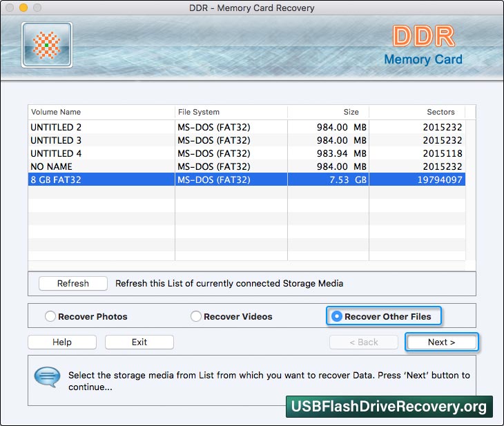Select the Recover Other Files option
504x426 pixels.
(x=383, y=316)
